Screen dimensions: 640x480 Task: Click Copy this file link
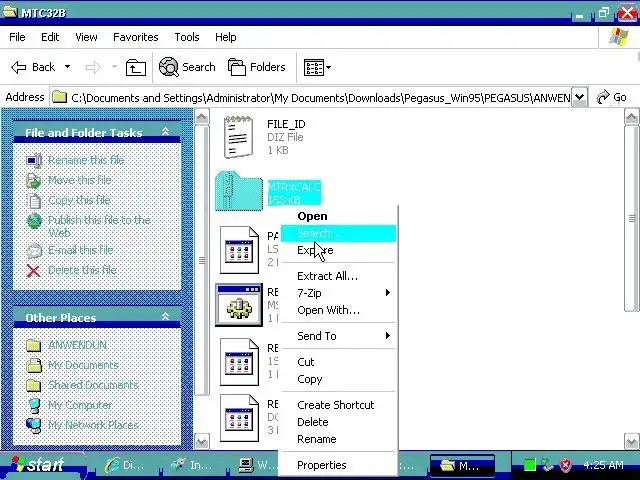point(79,200)
